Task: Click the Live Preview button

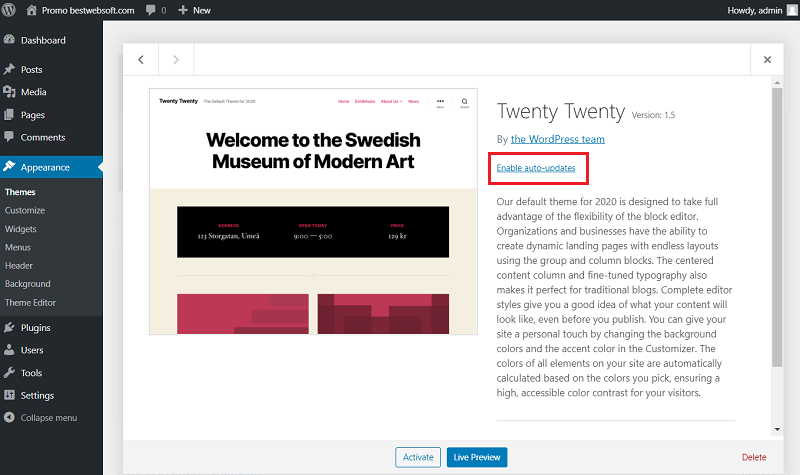Action: tap(477, 457)
